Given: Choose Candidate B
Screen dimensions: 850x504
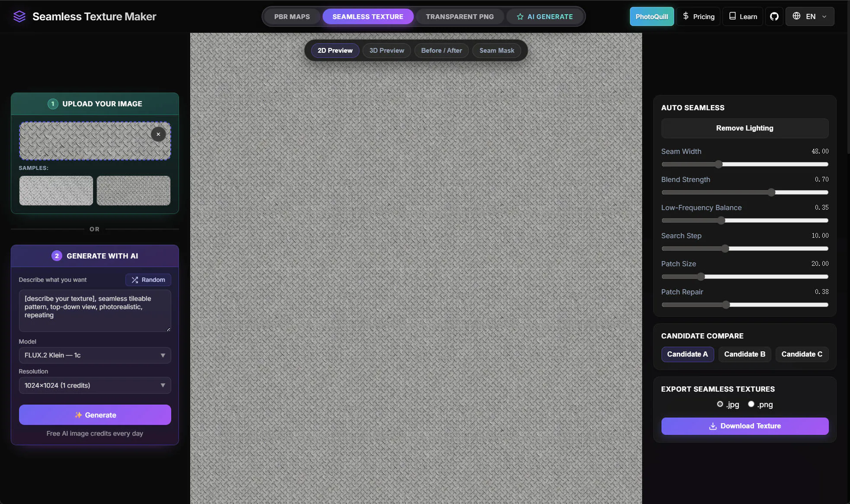Looking at the screenshot, I should pos(745,354).
